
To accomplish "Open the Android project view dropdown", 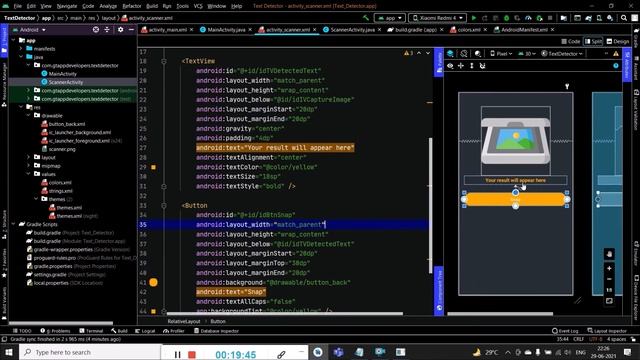I will tap(29, 30).
